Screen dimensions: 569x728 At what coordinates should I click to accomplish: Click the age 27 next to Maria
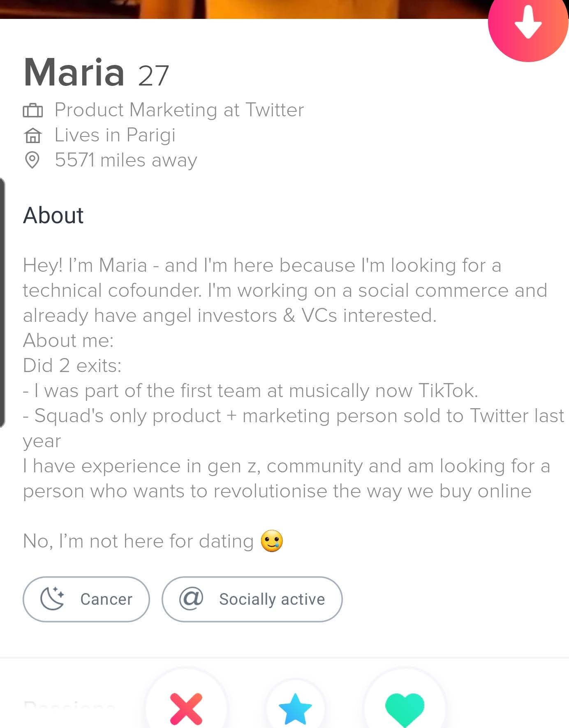click(x=153, y=76)
